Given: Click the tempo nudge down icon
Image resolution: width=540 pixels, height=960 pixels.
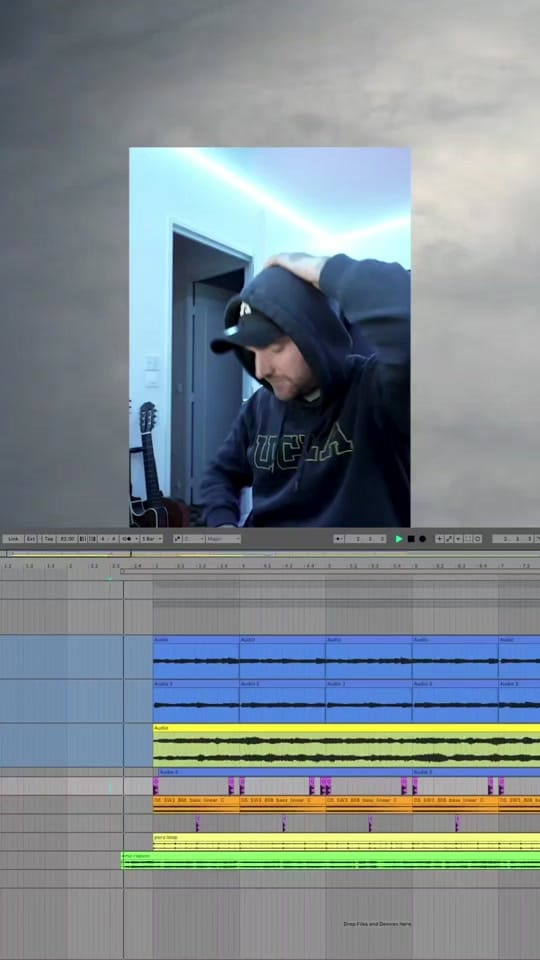Looking at the screenshot, I should (83, 539).
